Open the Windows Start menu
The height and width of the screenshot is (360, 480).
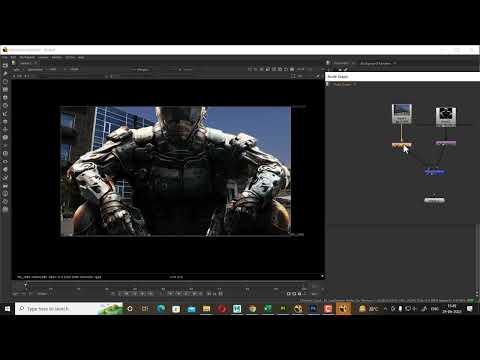[7, 309]
